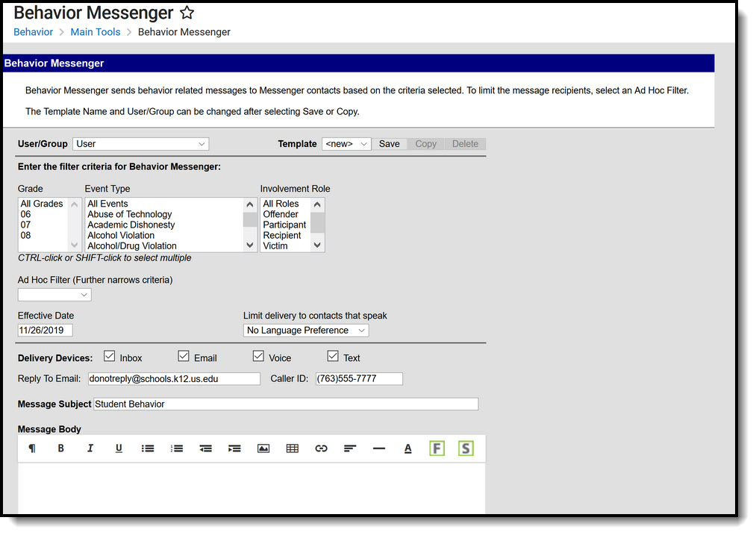Open the paragraph format tool
756x535 pixels.
32,448
